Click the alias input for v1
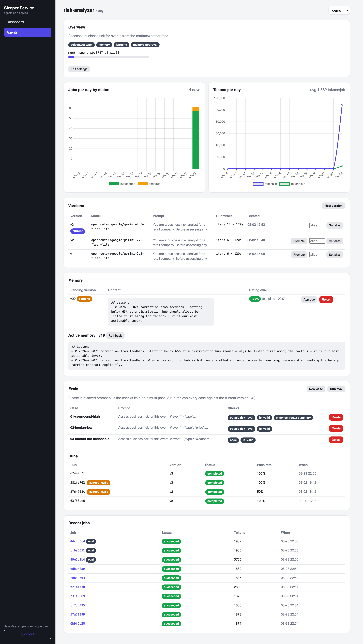This screenshot has height=644, width=363. (x=317, y=255)
